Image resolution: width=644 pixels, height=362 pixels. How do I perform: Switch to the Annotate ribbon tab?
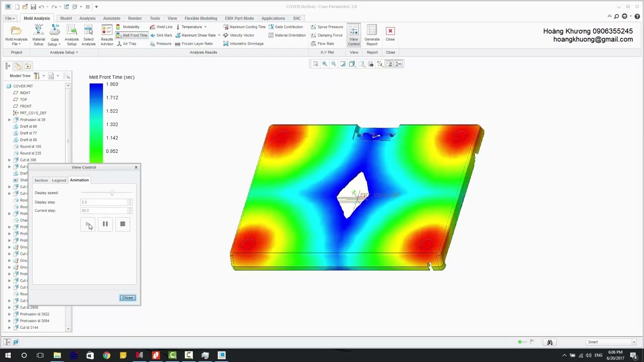[112, 18]
